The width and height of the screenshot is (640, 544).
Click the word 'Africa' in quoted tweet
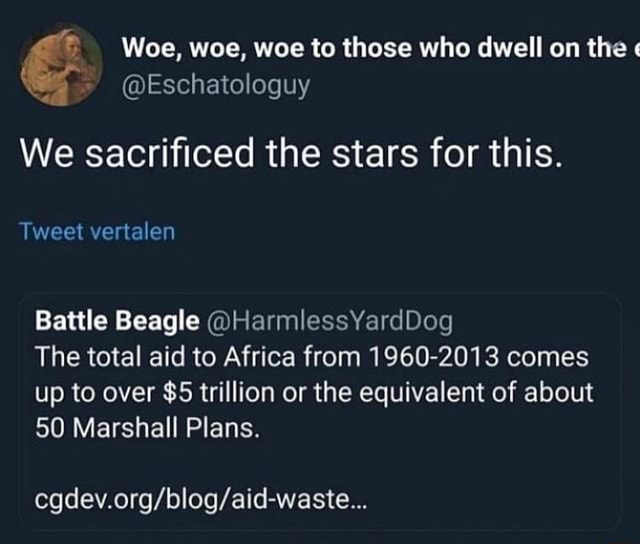259,357
